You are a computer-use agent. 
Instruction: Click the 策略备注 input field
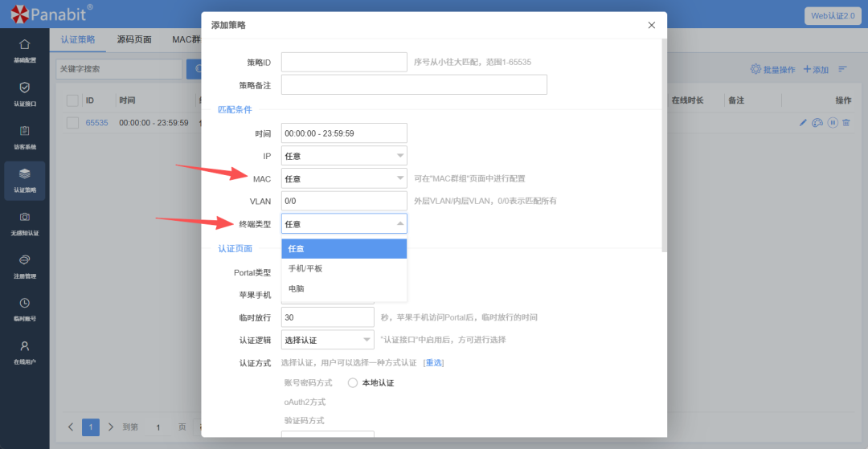414,84
